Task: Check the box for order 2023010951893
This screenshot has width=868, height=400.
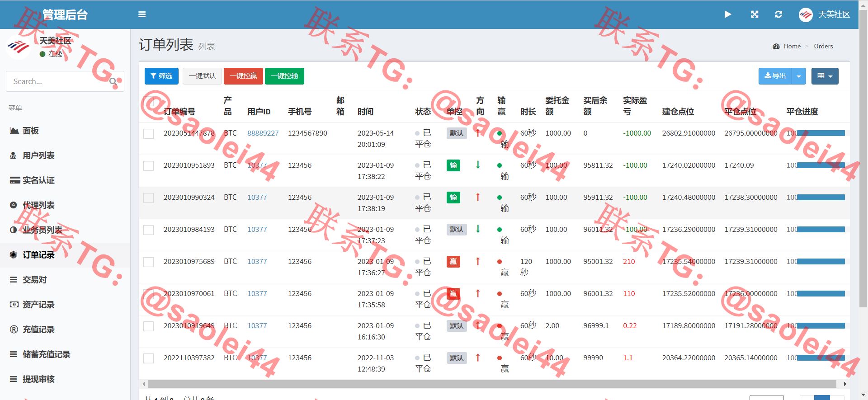Action: (x=148, y=166)
